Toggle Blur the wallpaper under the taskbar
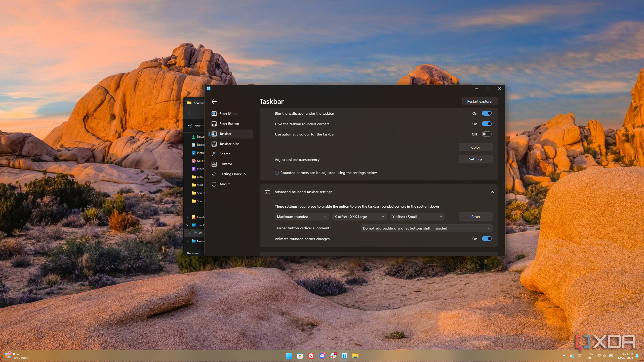 tap(487, 113)
